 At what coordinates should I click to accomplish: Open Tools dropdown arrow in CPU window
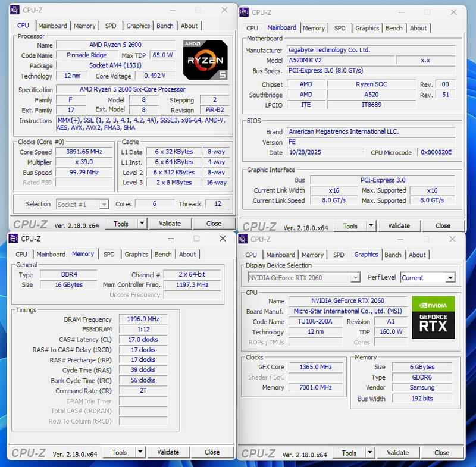(142, 224)
